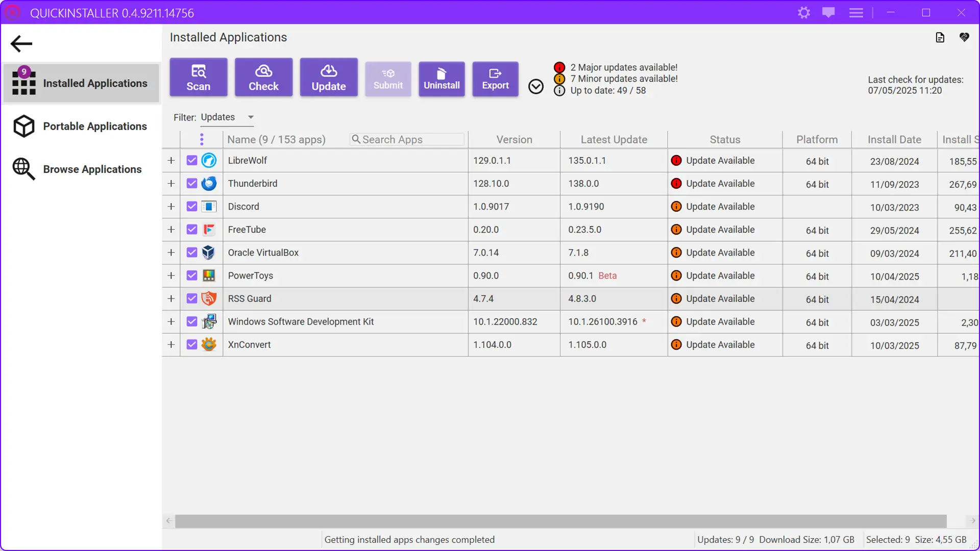Open settings gear in title bar

(x=804, y=13)
